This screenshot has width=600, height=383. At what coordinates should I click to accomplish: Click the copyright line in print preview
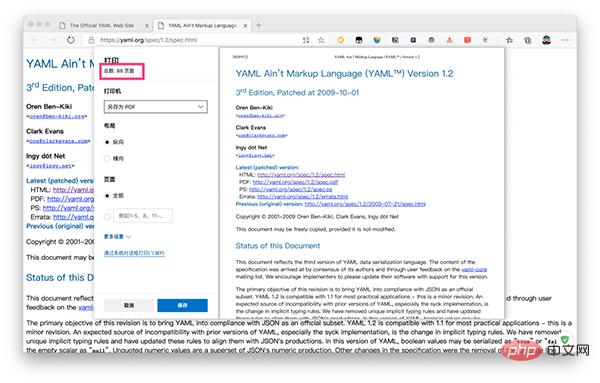[x=317, y=217]
